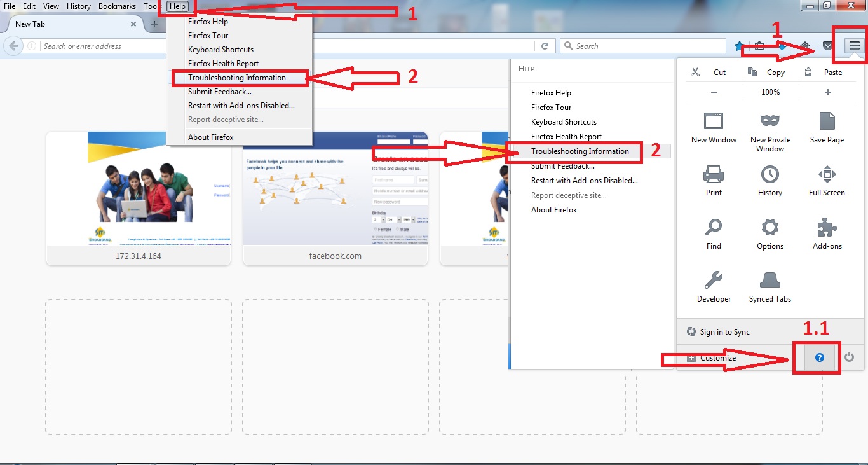
Task: Click the Help menu in menu bar
Action: point(178,6)
